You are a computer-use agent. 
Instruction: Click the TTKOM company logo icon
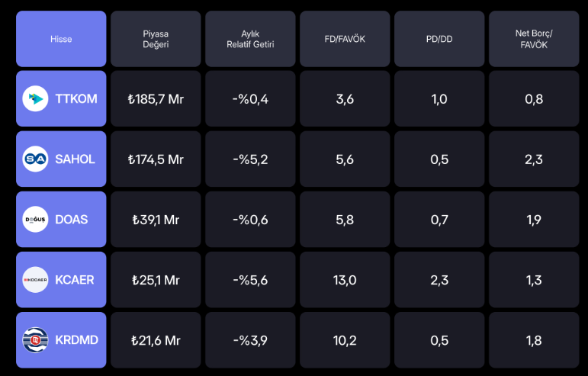coord(35,98)
